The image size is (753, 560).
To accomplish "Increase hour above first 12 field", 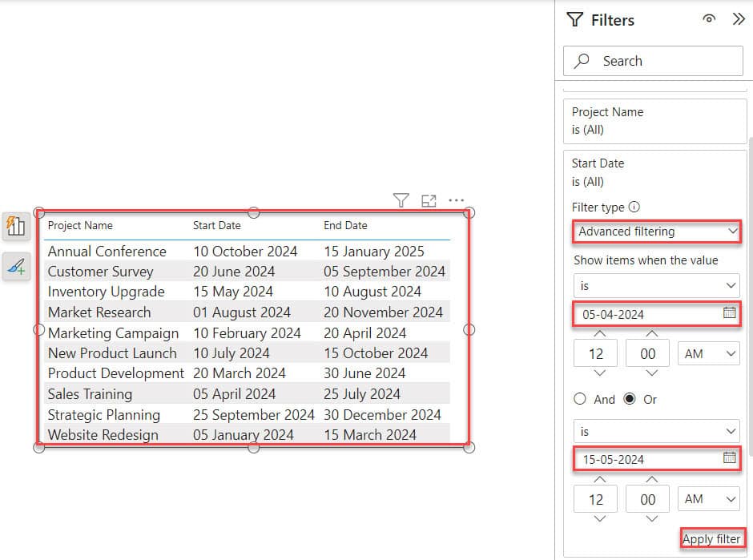I will [x=599, y=333].
